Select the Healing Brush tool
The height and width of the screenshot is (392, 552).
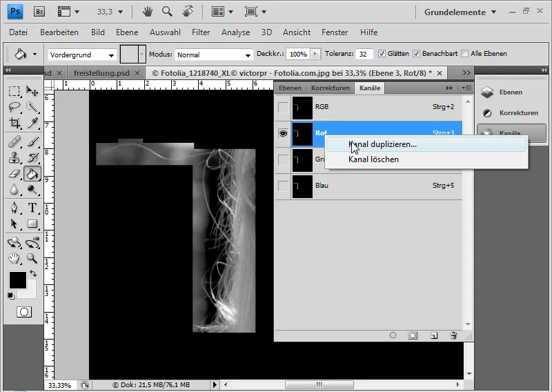coord(14,142)
